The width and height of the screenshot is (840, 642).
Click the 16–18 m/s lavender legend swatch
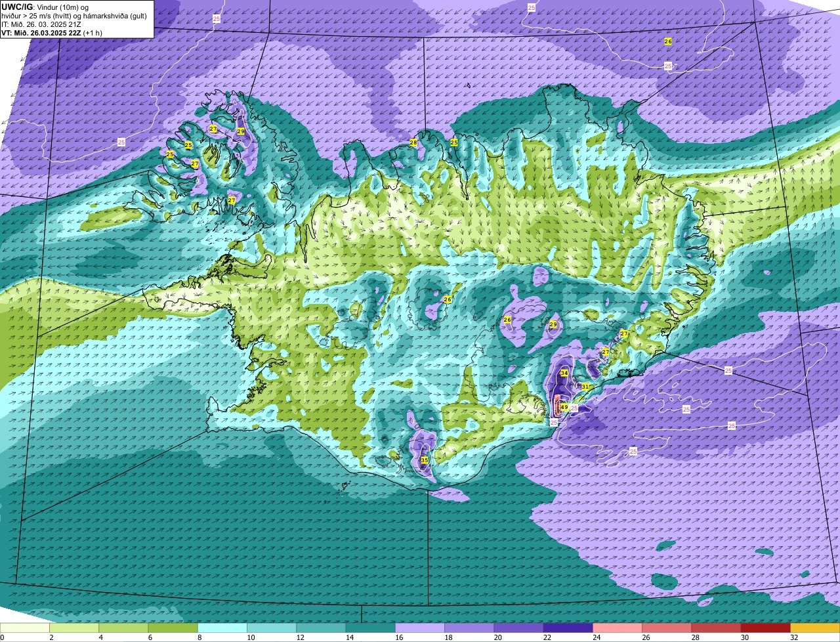420,628
